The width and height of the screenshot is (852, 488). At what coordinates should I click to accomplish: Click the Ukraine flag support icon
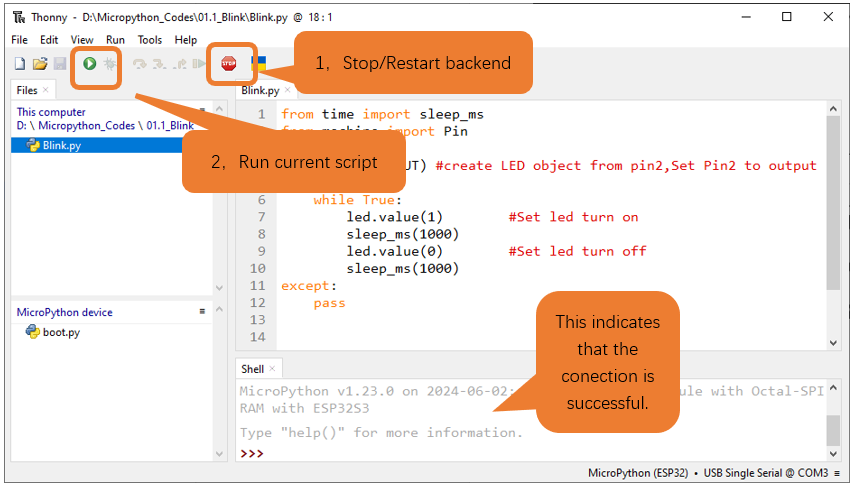[x=259, y=64]
